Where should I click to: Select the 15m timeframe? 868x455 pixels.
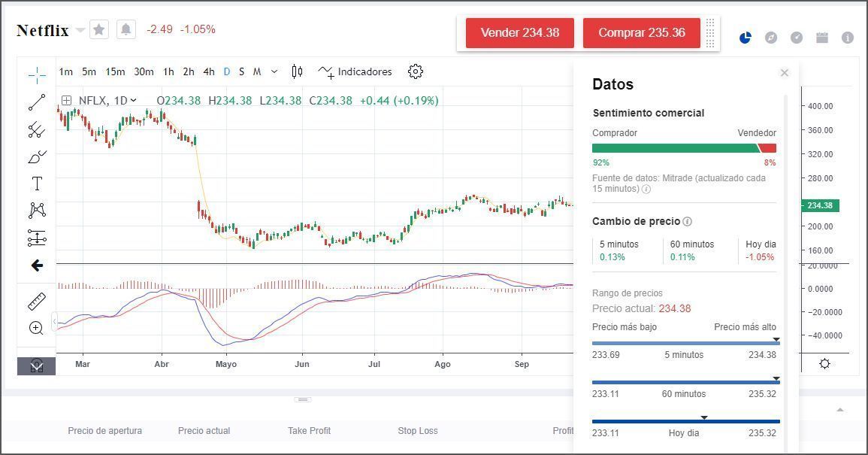(114, 71)
